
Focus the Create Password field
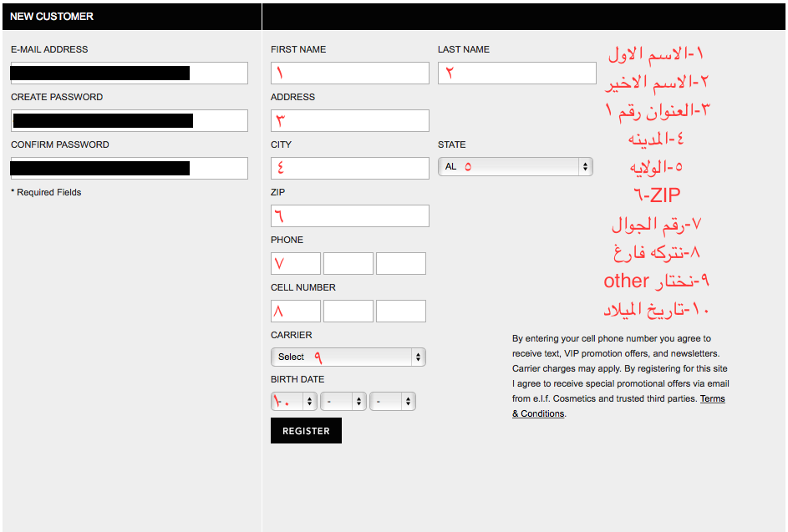pos(130,120)
